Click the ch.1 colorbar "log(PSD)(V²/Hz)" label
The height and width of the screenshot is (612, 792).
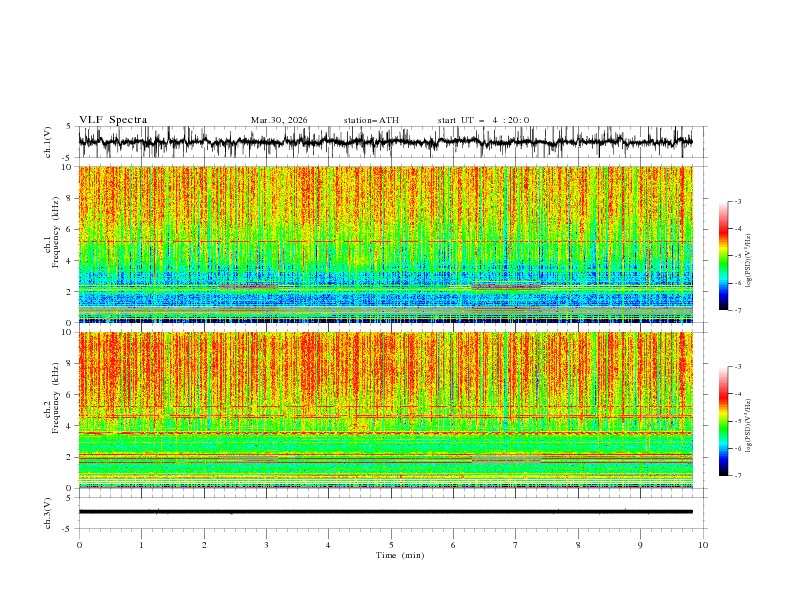click(749, 261)
